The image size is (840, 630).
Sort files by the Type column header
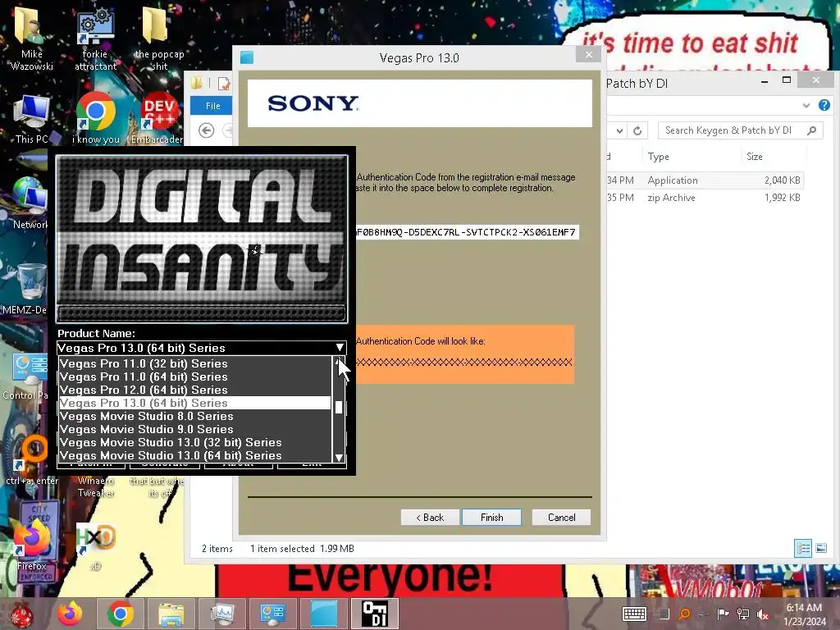691,157
